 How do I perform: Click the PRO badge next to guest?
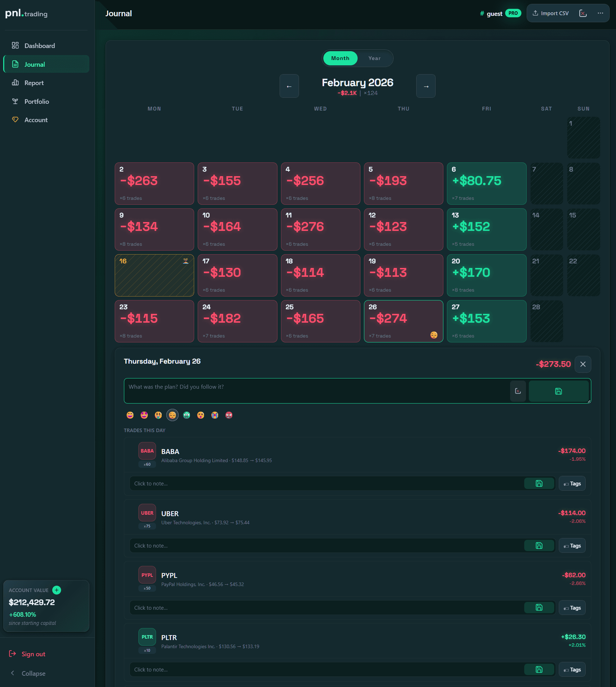tap(513, 13)
